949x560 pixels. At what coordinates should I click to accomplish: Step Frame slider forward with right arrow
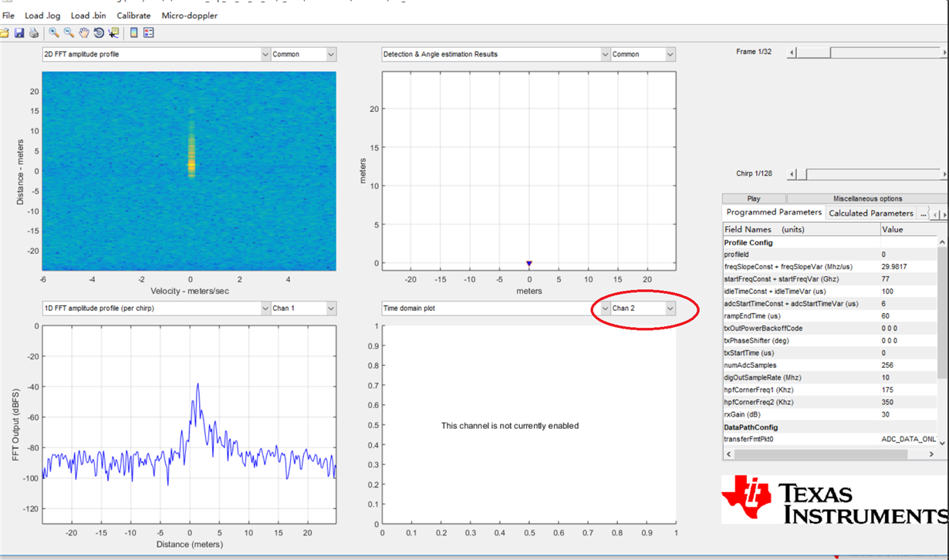point(944,52)
